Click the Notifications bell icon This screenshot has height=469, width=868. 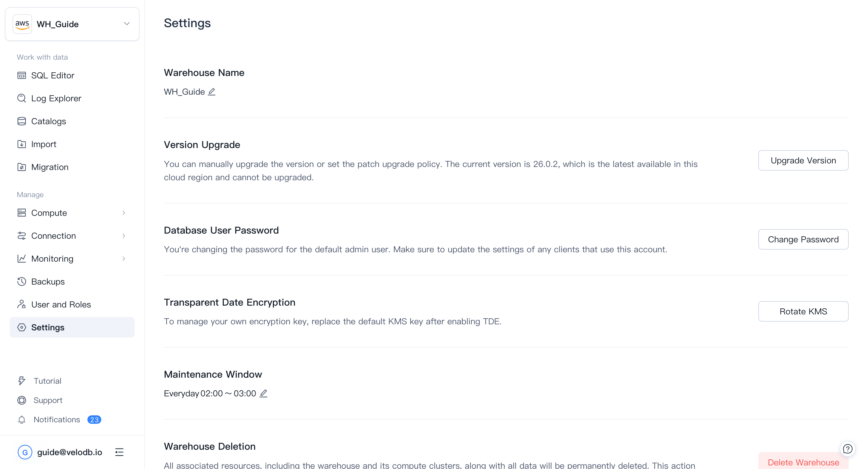[22, 420]
